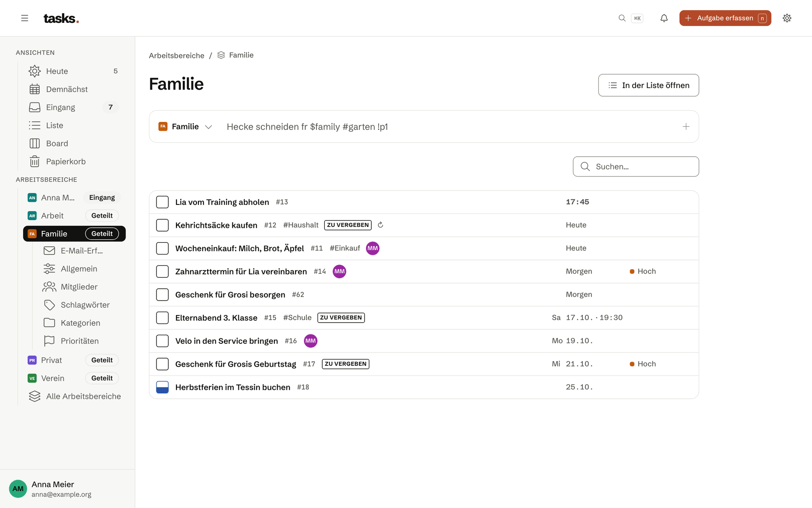The height and width of the screenshot is (508, 812).
Task: Click In der Liste öffnen button
Action: [648, 85]
